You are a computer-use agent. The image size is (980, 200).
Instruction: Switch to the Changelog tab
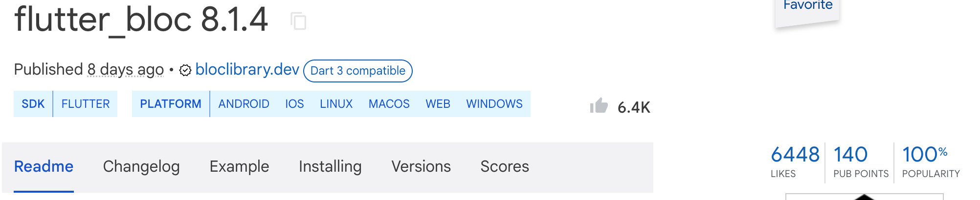[x=141, y=167]
